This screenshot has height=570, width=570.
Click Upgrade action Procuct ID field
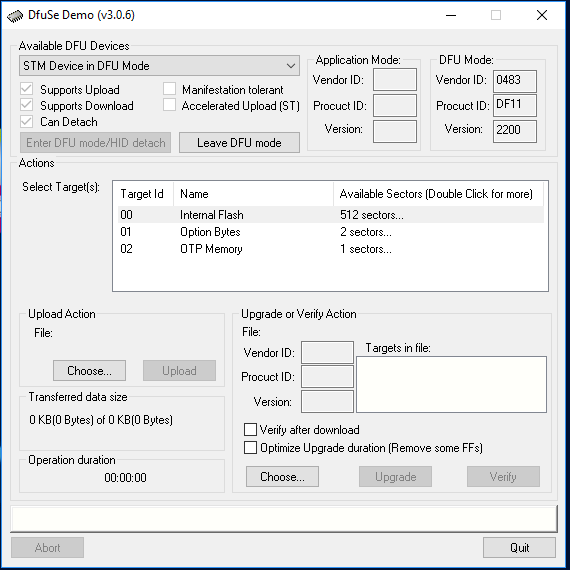[328, 377]
